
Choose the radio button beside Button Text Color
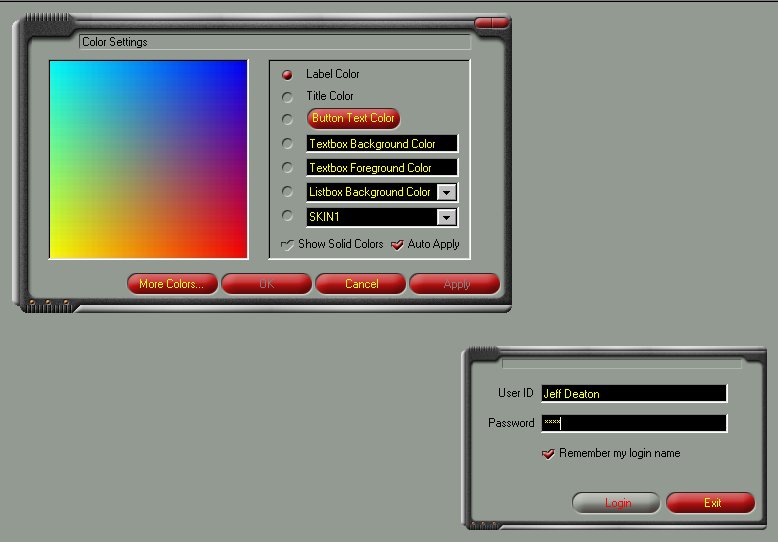[x=288, y=119]
